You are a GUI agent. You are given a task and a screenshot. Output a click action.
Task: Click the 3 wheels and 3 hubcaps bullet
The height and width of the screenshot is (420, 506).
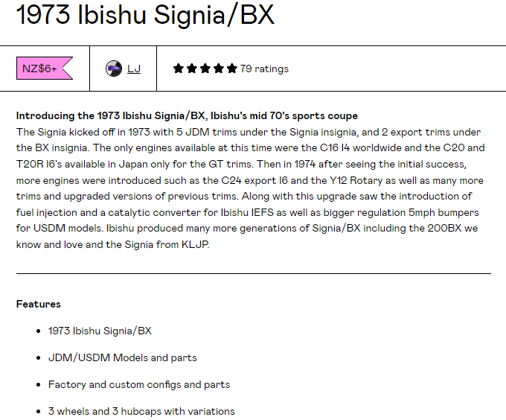click(141, 411)
